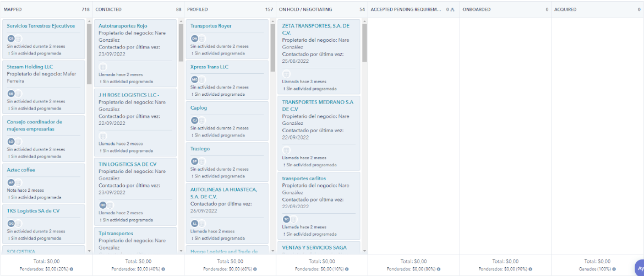644x276 pixels.
Task: Click the MAPPED column header
Action: pyautogui.click(x=14, y=9)
